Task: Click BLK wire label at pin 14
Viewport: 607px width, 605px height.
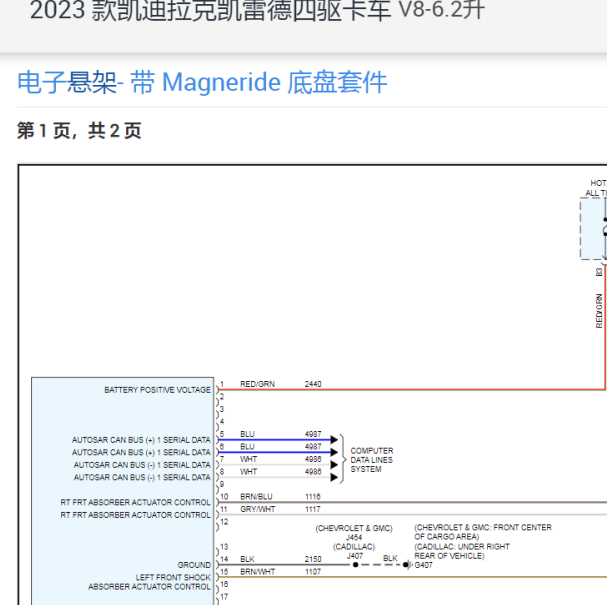Action: pyautogui.click(x=247, y=559)
